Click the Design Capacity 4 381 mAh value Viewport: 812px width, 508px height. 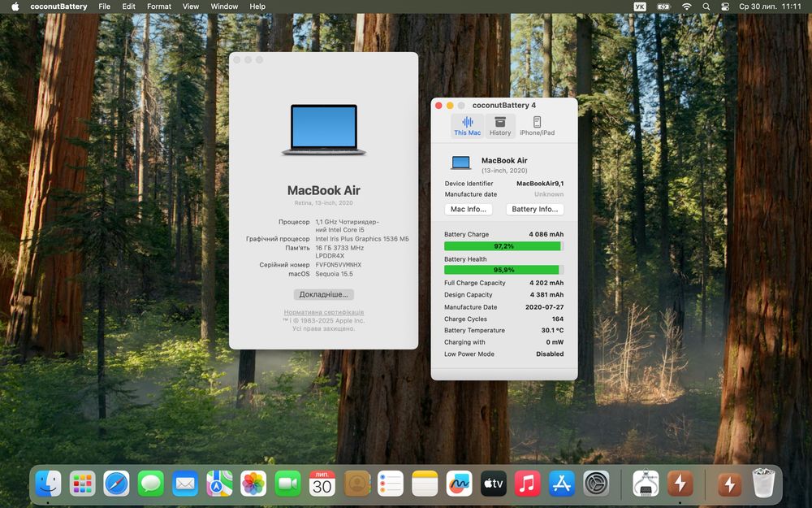tap(546, 294)
